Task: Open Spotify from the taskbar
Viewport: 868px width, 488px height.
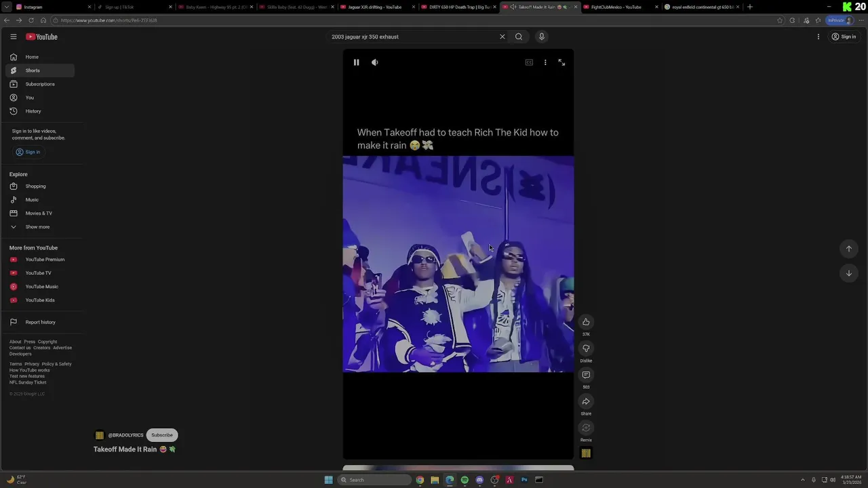Action: [x=465, y=480]
